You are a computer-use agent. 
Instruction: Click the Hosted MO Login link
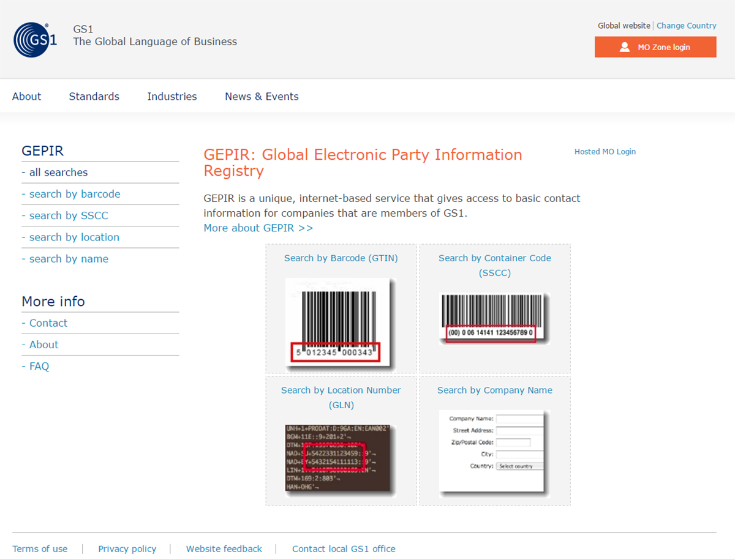pos(605,151)
